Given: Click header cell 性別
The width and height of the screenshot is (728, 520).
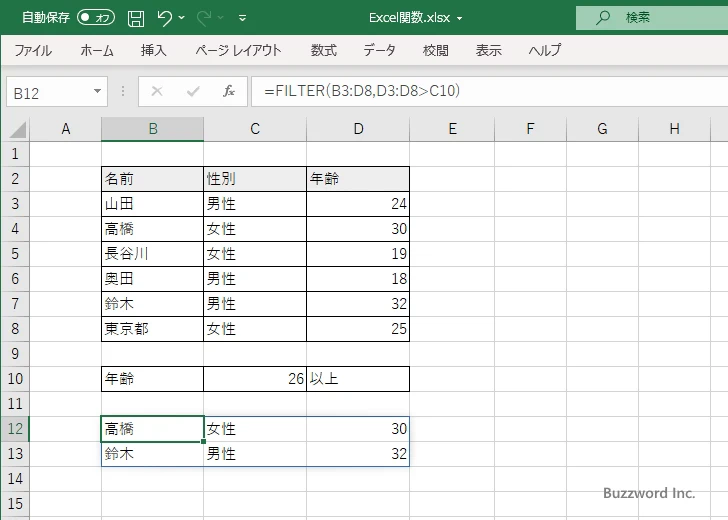Looking at the screenshot, I should (255, 179).
